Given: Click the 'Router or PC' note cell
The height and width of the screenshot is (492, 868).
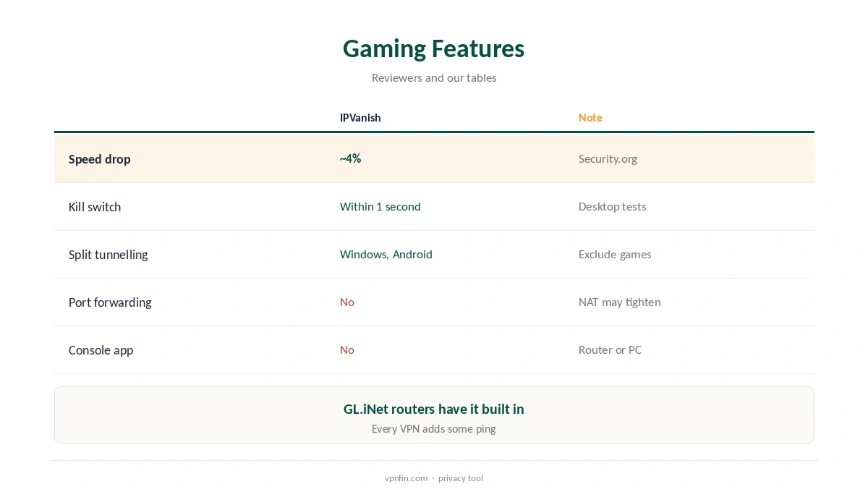Looking at the screenshot, I should [x=610, y=349].
